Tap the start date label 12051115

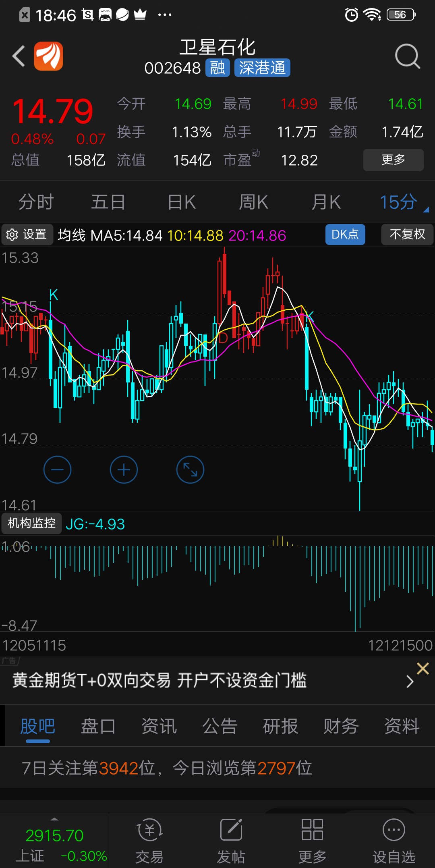pyautogui.click(x=34, y=646)
